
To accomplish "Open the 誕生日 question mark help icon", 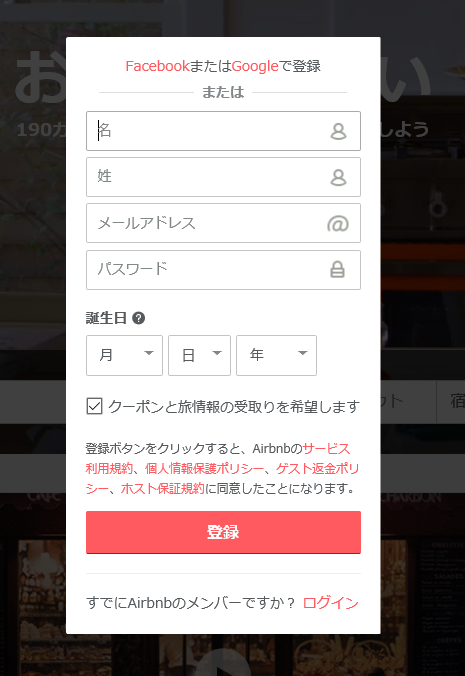I will click(x=138, y=318).
